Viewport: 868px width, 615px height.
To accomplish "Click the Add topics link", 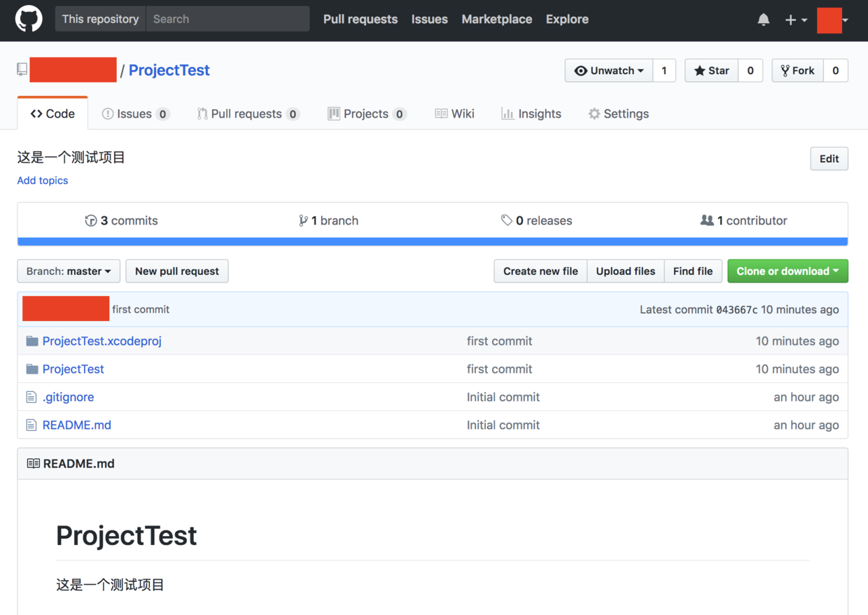I will pyautogui.click(x=43, y=181).
